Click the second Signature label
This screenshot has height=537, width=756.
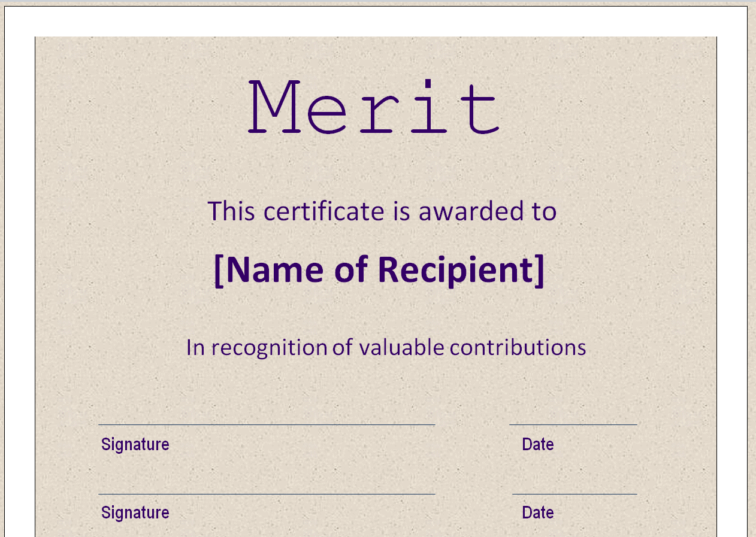pyautogui.click(x=135, y=512)
